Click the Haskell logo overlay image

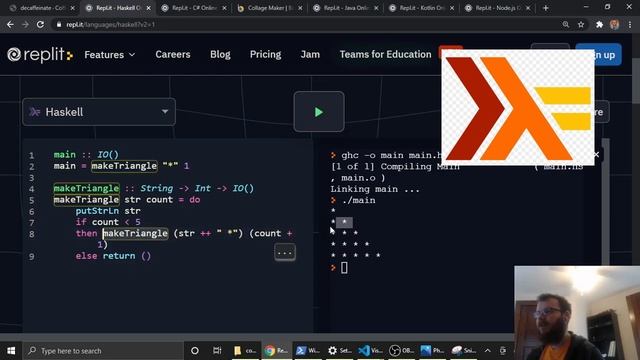click(518, 108)
